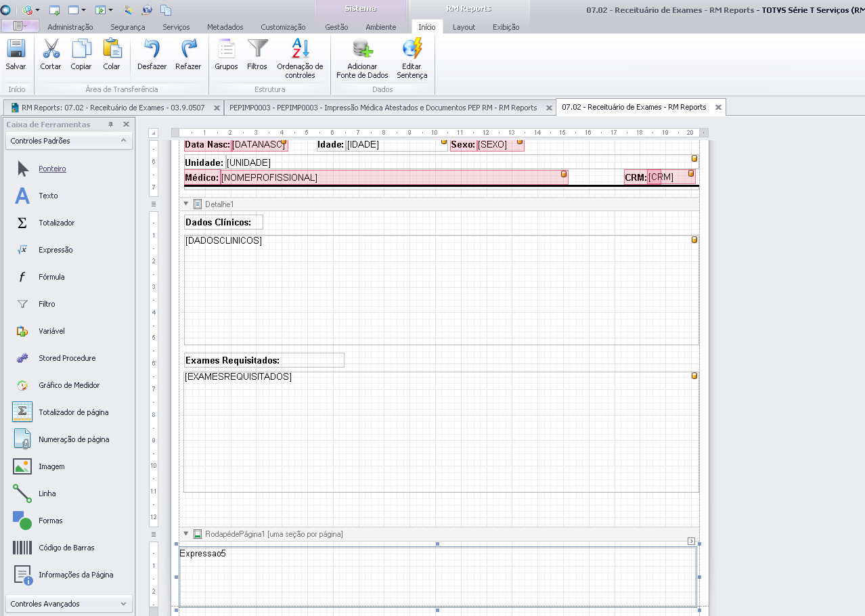Open the Administração ribbon tab
The width and height of the screenshot is (865, 616).
(x=70, y=27)
